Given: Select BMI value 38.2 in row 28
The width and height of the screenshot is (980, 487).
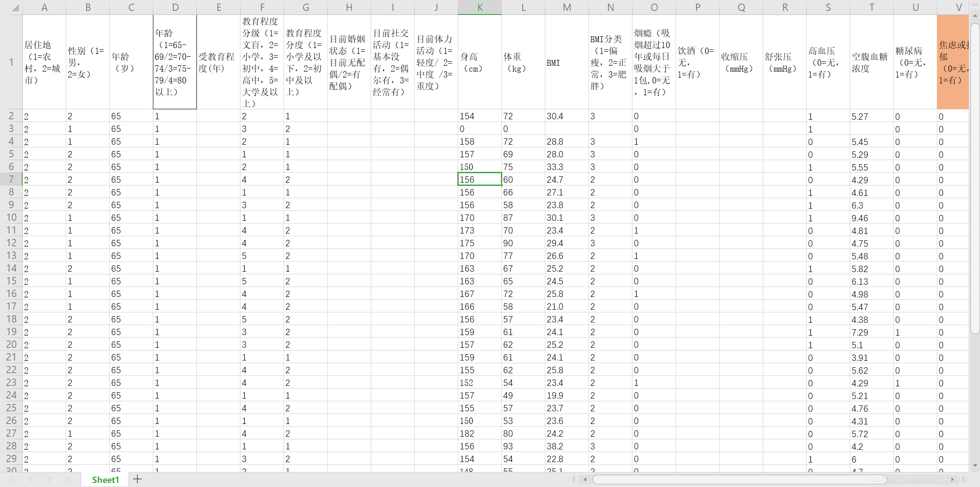Looking at the screenshot, I should [567, 446].
